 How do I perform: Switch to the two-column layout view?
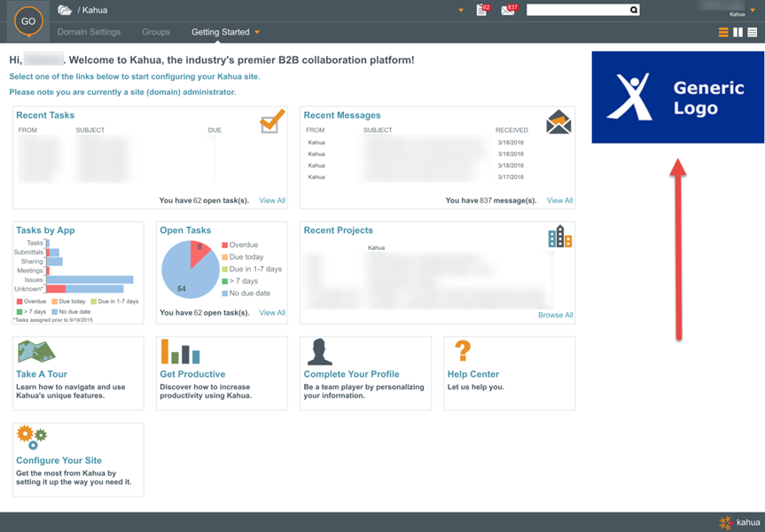click(x=738, y=33)
